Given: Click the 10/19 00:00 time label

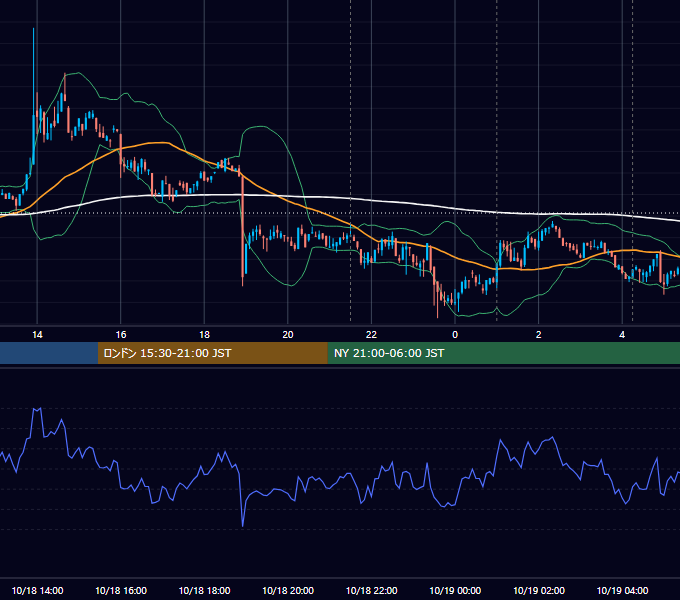Looking at the screenshot, I should click(455, 590).
